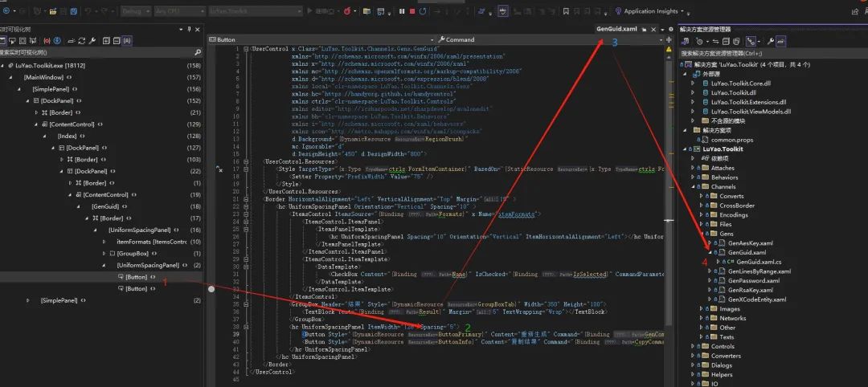Click the share icon at top right

(856, 11)
